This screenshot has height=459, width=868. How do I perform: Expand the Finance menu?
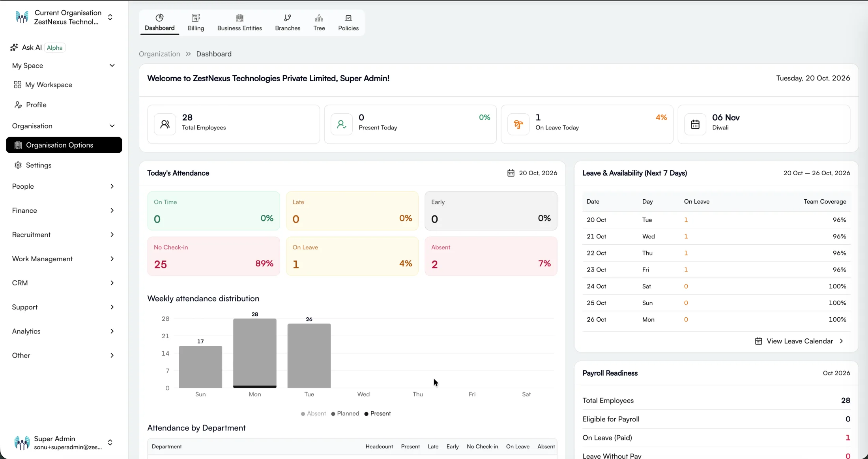point(64,210)
